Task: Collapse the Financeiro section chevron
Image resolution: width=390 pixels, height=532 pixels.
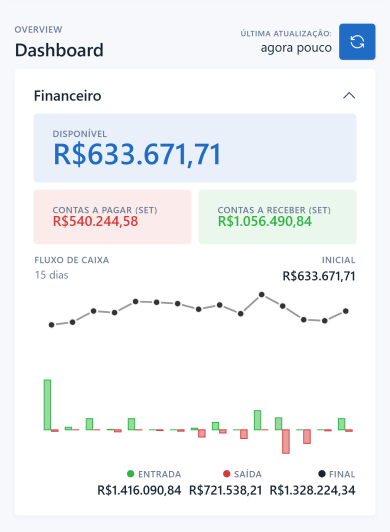Action: click(x=349, y=96)
